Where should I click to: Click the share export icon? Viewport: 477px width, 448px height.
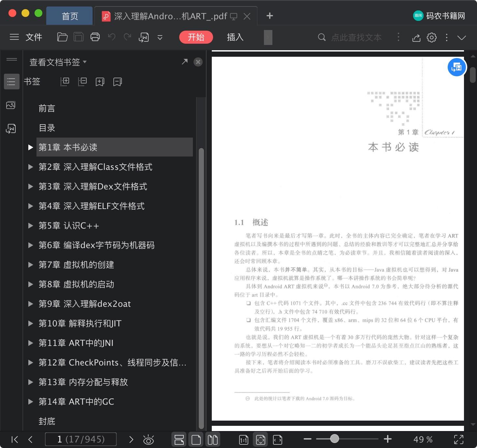point(416,37)
